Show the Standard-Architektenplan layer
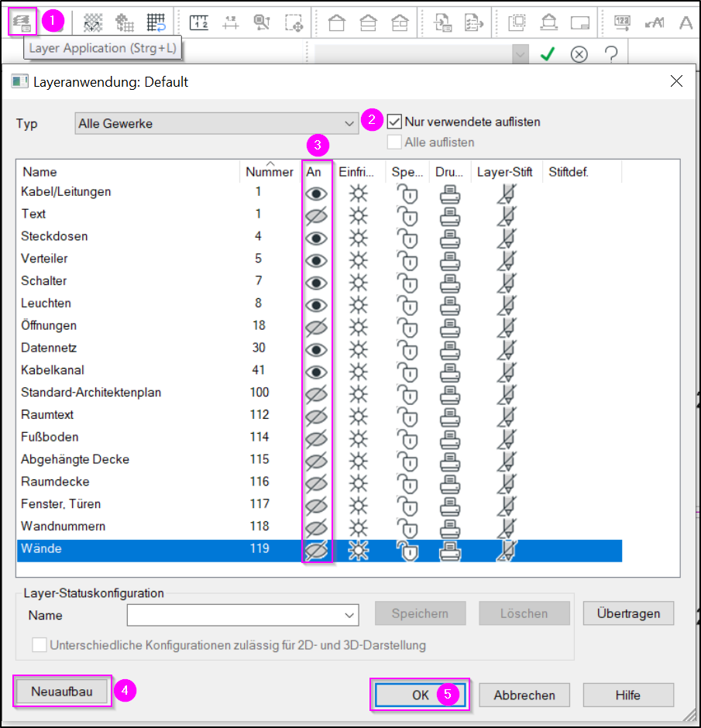701x728 pixels. [316, 394]
